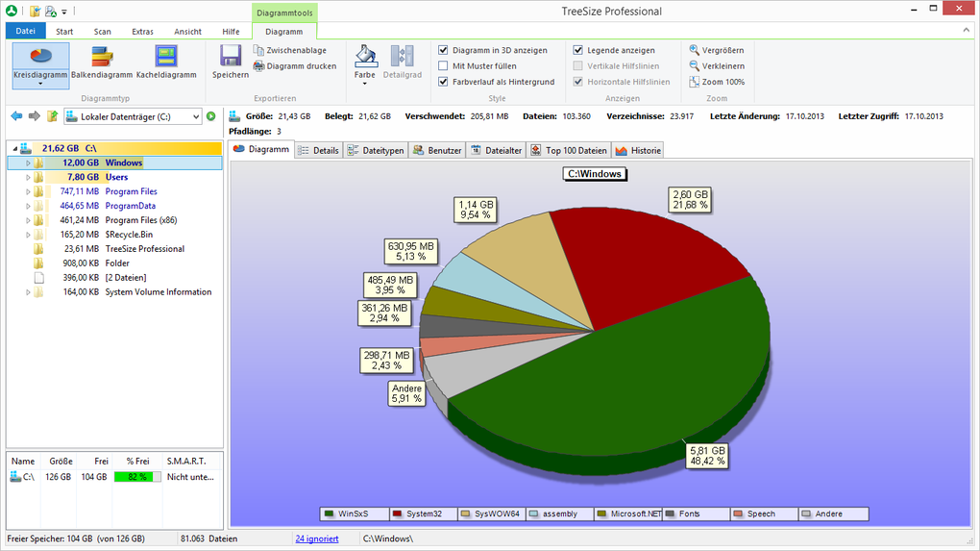Click System32 red legend swatch

pos(397,514)
